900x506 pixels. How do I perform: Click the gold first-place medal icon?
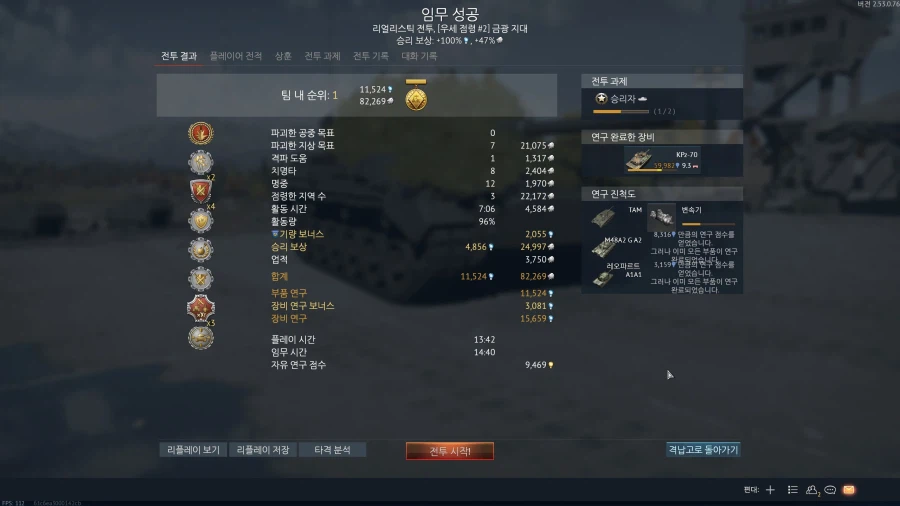click(416, 96)
